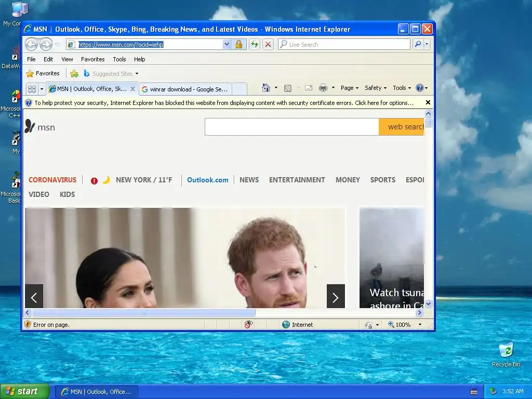Print the page with printer icon

click(x=323, y=88)
